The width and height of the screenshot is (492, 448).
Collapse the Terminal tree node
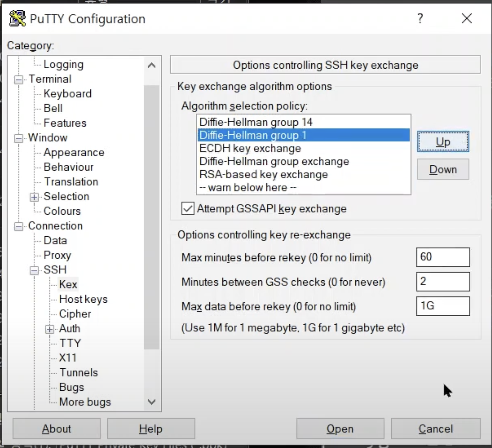(x=19, y=79)
